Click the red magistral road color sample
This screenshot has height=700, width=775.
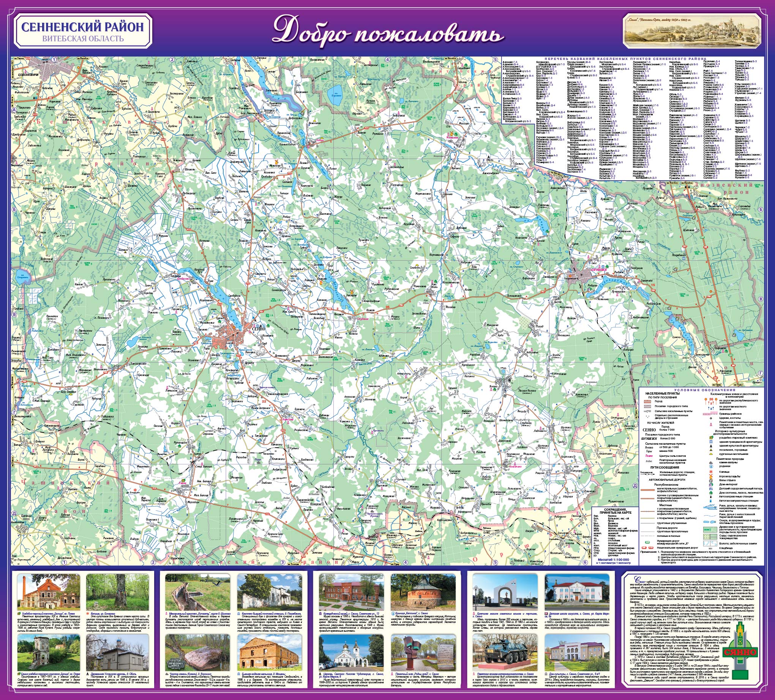click(x=648, y=490)
